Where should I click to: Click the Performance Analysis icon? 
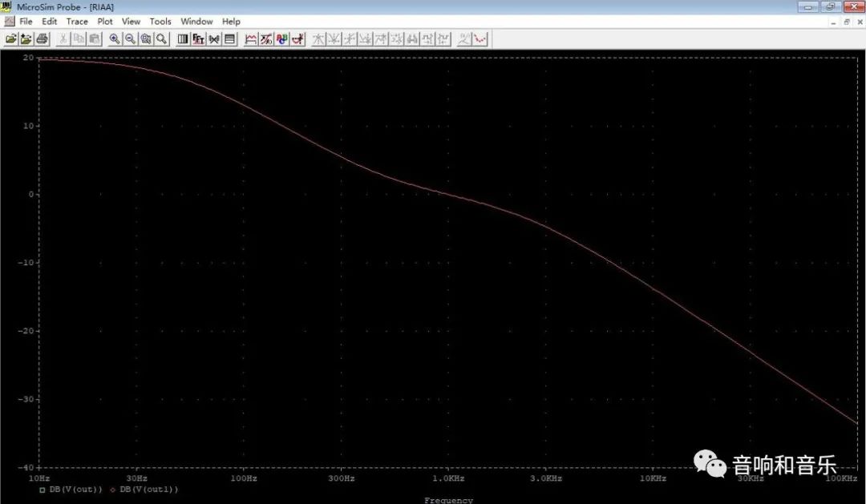pos(214,38)
